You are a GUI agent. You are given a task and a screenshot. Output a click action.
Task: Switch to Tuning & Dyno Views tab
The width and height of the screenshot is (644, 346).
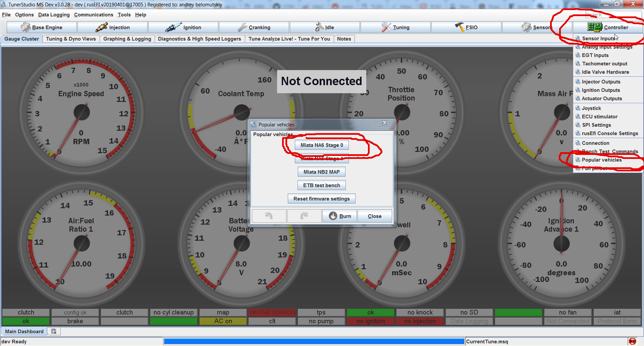click(71, 39)
